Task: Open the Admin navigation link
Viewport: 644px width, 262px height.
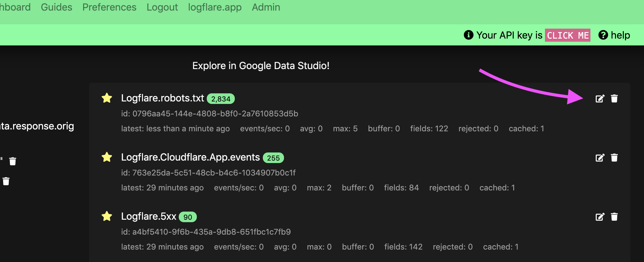Action: pos(266,7)
